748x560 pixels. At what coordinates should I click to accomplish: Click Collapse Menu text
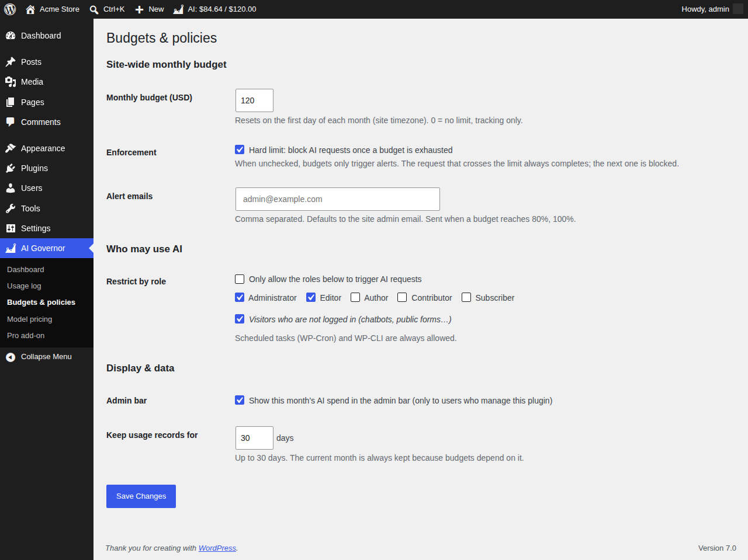tap(46, 357)
